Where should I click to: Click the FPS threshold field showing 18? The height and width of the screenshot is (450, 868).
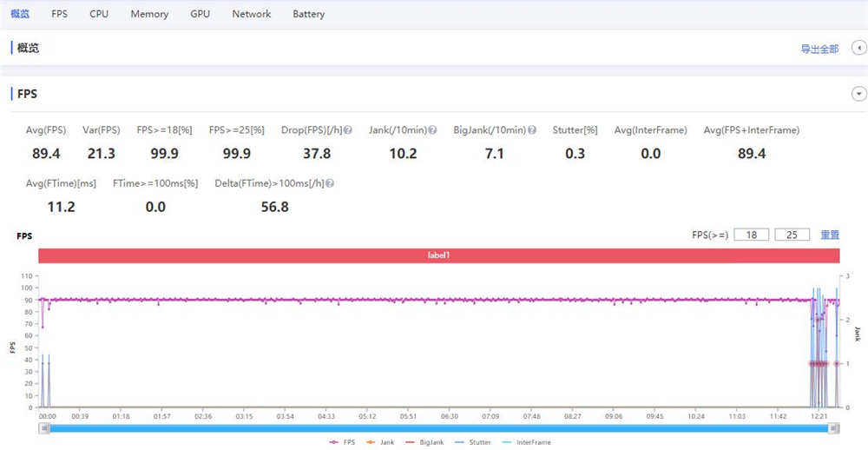[751, 235]
